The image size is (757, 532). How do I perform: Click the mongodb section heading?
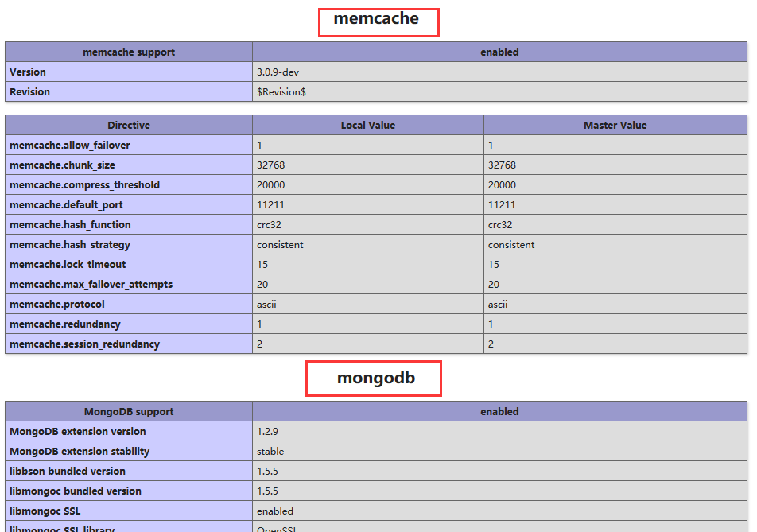[x=376, y=378]
